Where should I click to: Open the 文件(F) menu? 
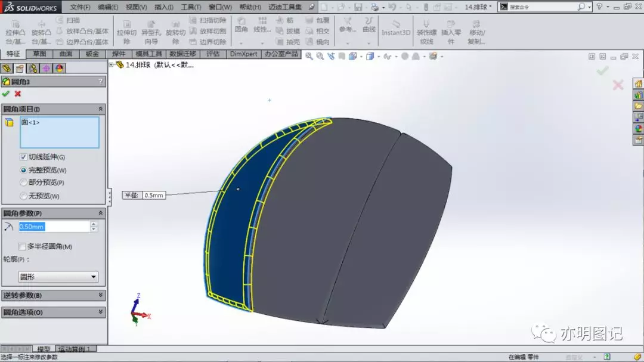80,7
